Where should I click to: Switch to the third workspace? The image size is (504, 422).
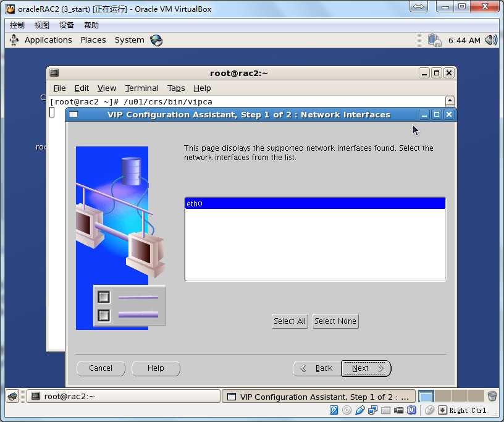point(460,396)
